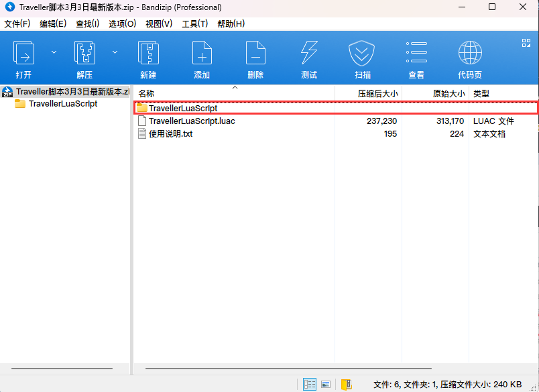Open the dropdown next to 打开
The width and height of the screenshot is (539, 392).
[x=54, y=52]
